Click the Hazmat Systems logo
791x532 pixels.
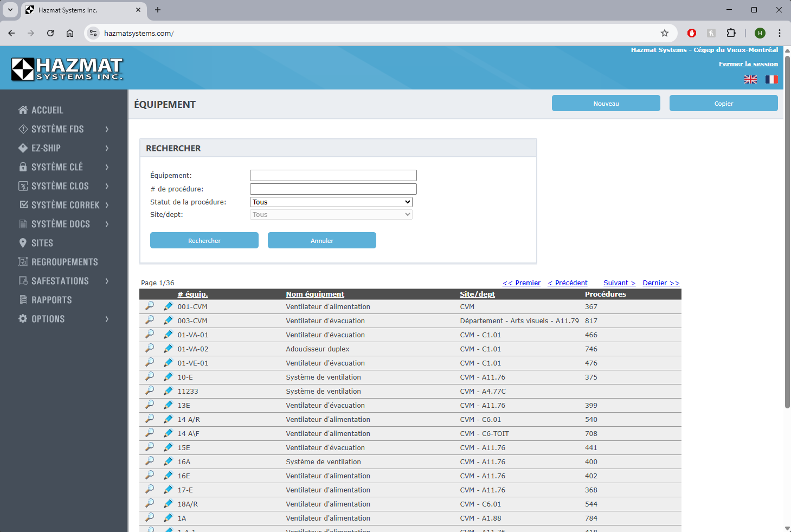pos(67,69)
